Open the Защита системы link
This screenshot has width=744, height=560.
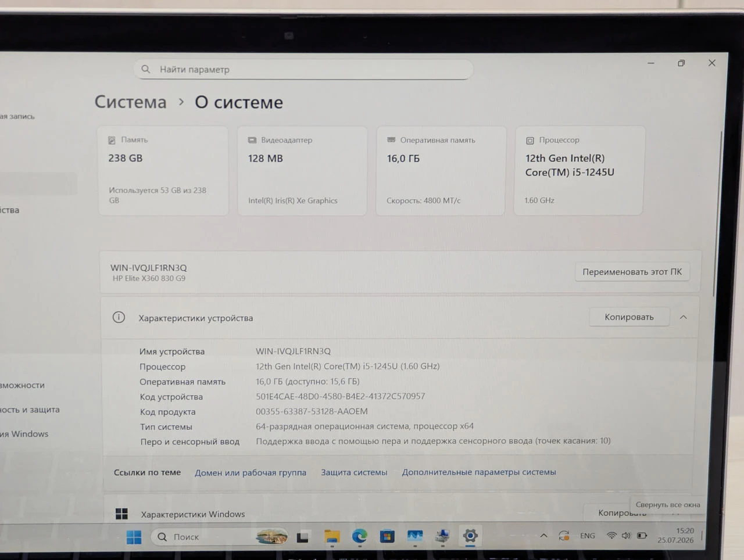click(x=354, y=472)
